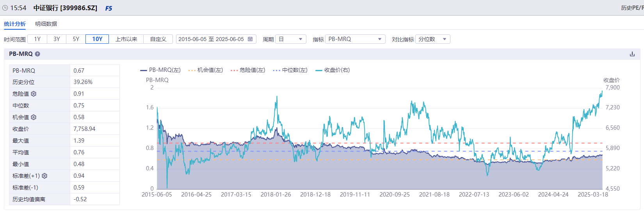The image size is (644, 211).
Task: Click the 历史均值偏离 value -0.52
Action: (x=80, y=199)
